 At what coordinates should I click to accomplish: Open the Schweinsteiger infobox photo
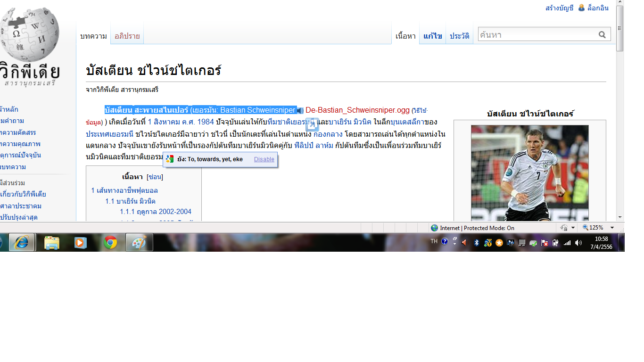[530, 173]
